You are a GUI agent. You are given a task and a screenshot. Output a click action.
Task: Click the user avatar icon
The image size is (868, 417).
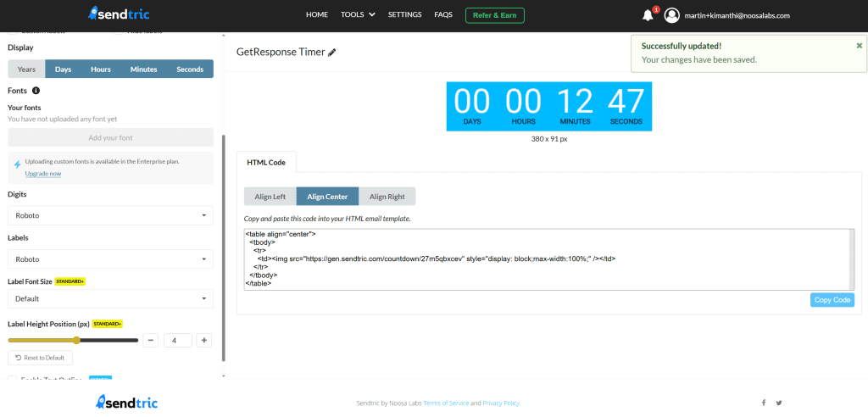pyautogui.click(x=671, y=15)
